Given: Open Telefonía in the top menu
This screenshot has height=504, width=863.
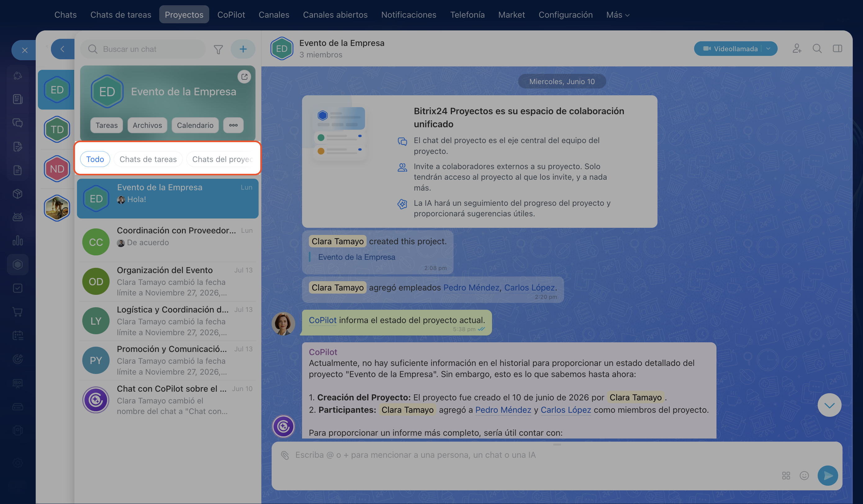Looking at the screenshot, I should (467, 15).
